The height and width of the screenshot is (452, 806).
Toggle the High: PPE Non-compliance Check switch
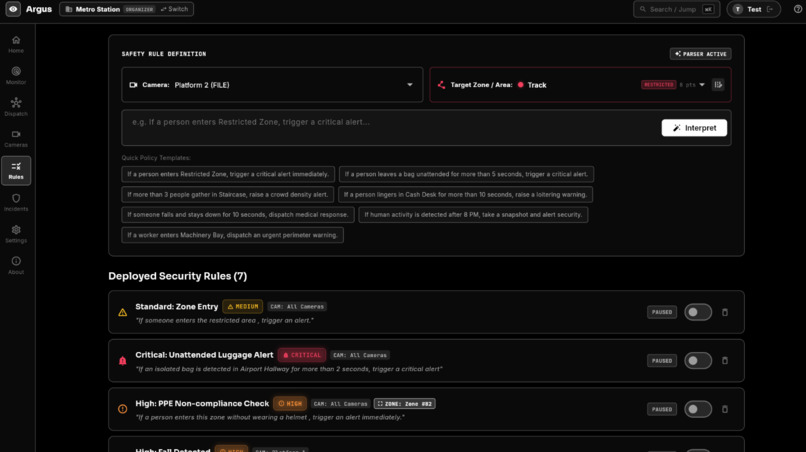pos(698,409)
